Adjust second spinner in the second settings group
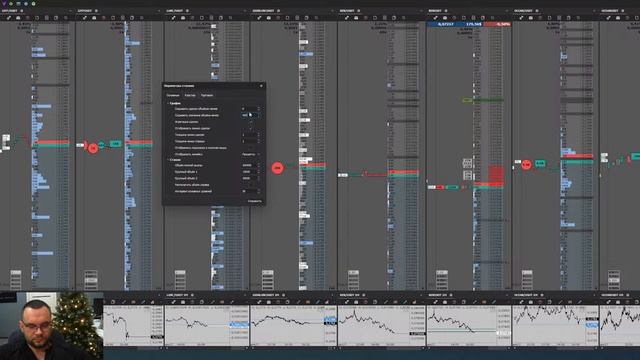Viewport: 640px width, 360px height. (259, 172)
